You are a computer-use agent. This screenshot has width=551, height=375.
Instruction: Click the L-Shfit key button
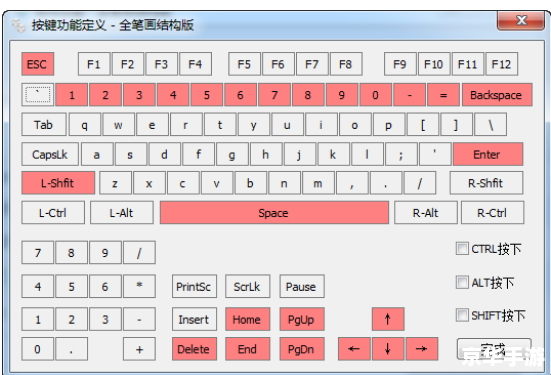click(58, 183)
